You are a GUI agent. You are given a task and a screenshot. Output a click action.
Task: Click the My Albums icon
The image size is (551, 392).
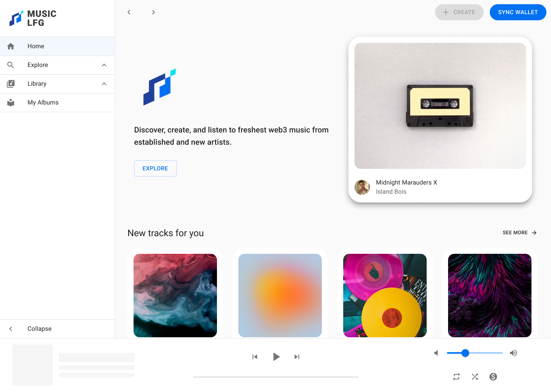(11, 103)
